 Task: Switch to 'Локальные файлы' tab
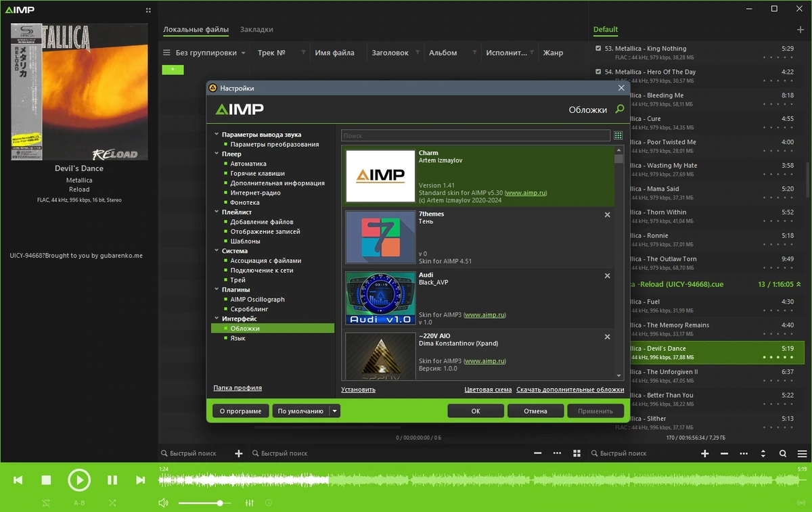[196, 30]
